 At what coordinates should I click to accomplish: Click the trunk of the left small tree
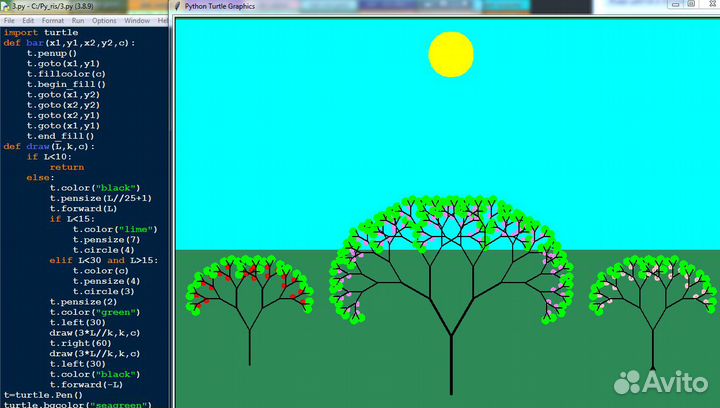click(x=250, y=348)
